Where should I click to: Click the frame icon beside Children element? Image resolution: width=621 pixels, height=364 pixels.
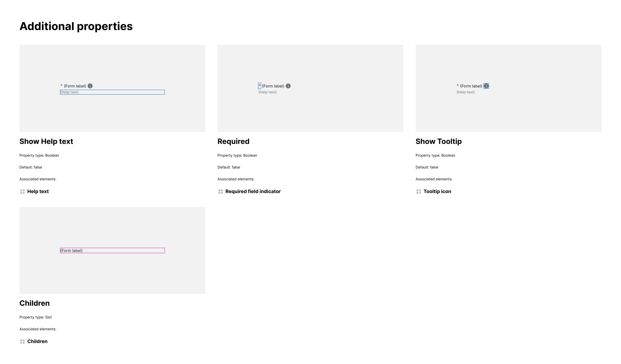click(22, 342)
